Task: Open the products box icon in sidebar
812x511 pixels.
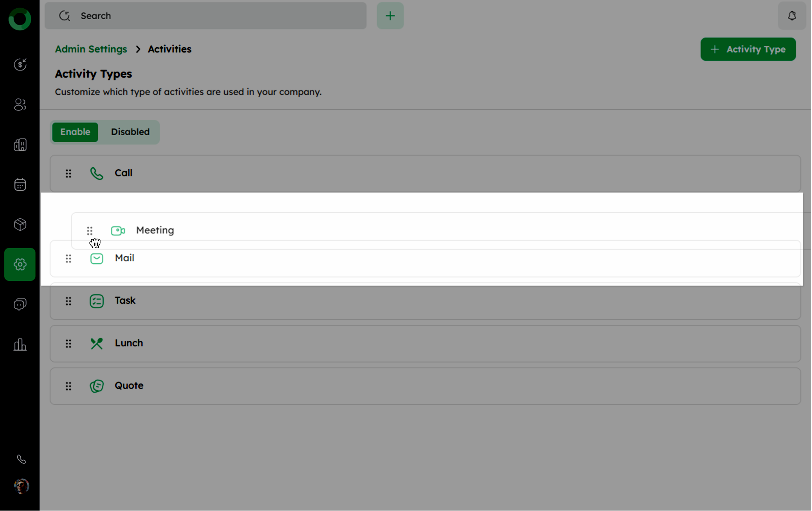Action: 20,224
